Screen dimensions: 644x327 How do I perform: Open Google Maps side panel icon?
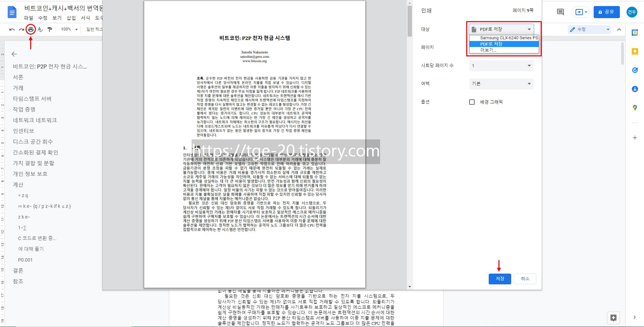(635, 108)
